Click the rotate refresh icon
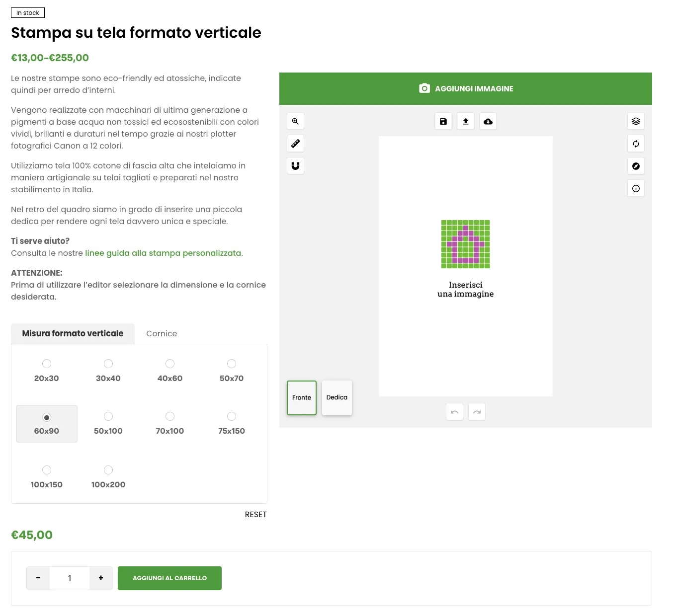Screen dimensions: 675x616 point(636,144)
